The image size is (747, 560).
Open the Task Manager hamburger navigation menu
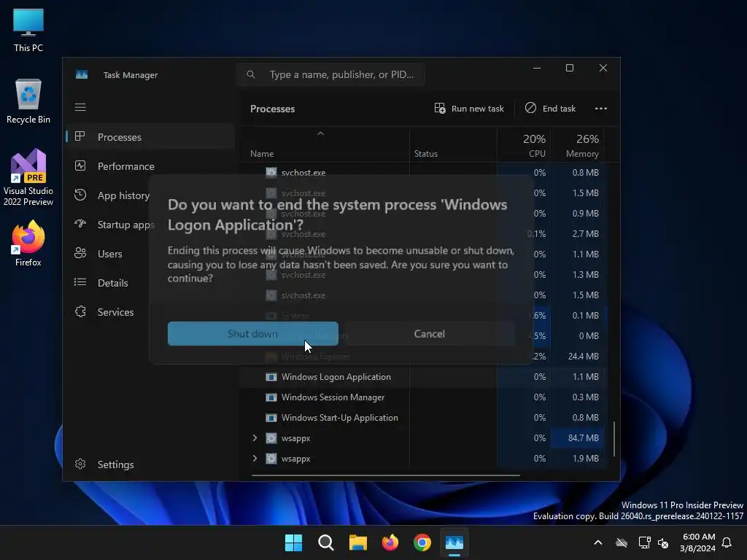tap(80, 107)
